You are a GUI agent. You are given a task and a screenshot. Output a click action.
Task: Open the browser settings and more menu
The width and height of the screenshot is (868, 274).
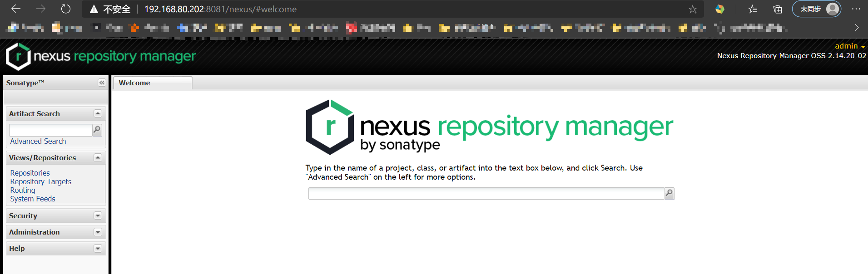pos(856,9)
